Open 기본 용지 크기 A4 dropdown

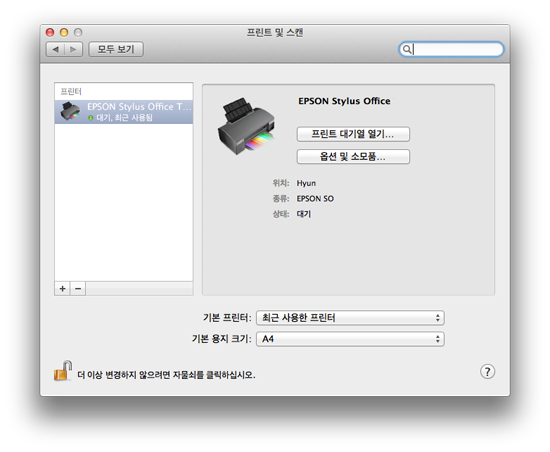[350, 339]
